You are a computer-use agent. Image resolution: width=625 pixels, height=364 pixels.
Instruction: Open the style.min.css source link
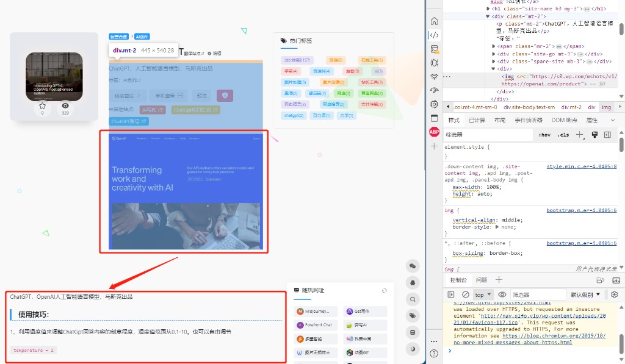pos(582,166)
